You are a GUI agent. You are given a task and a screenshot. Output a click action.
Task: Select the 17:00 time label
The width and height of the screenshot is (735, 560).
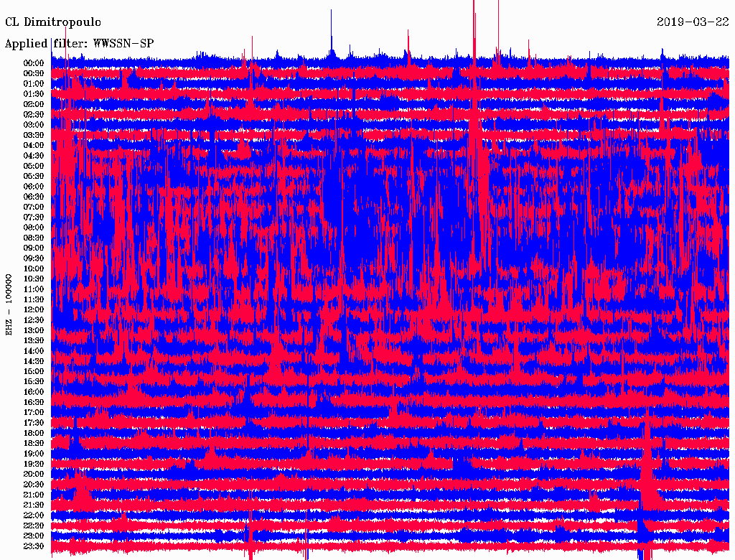pos(34,412)
